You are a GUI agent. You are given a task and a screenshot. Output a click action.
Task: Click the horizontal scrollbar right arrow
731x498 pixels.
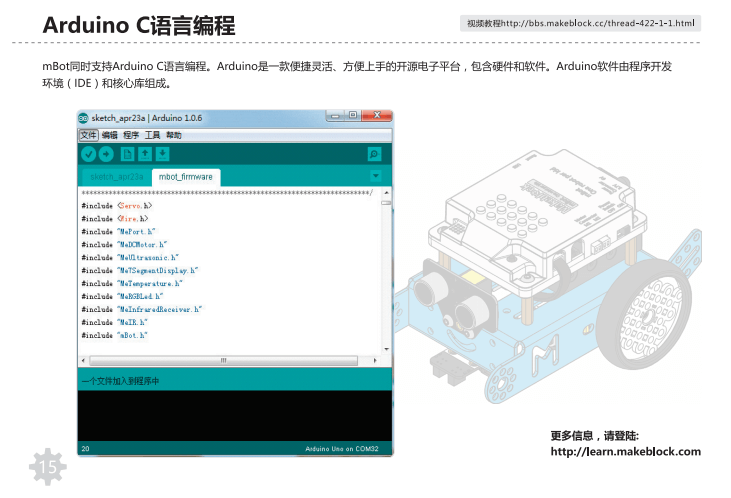click(375, 360)
